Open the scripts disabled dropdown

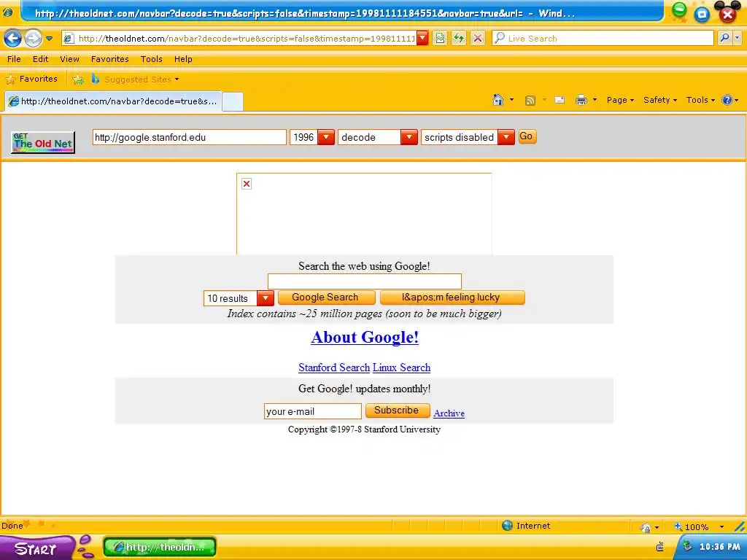click(468, 137)
